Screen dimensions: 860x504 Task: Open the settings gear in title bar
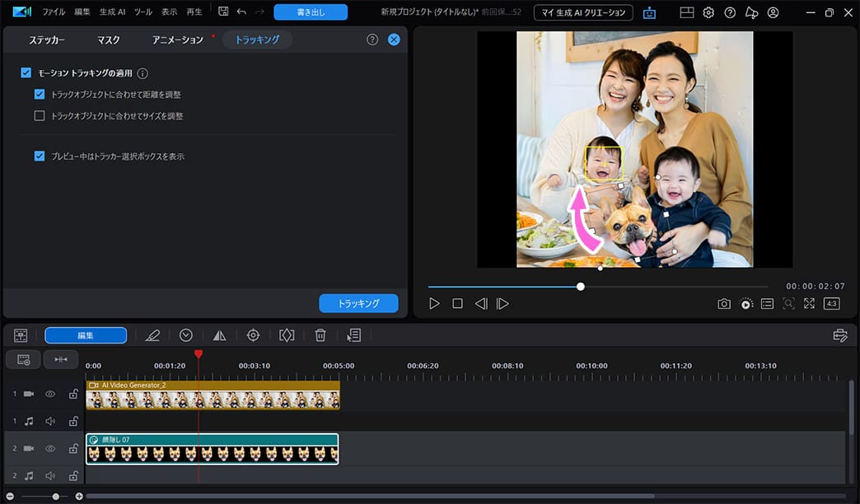click(708, 12)
